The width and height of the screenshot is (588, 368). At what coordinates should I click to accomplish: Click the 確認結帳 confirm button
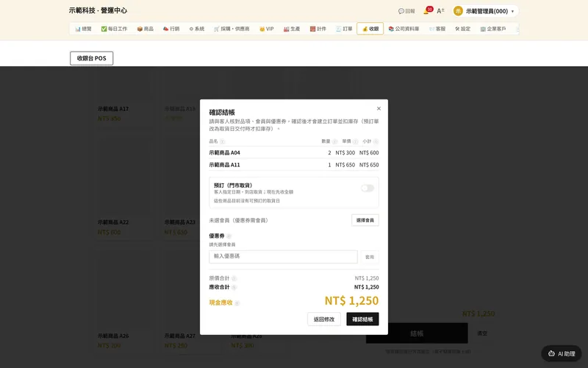pyautogui.click(x=362, y=319)
